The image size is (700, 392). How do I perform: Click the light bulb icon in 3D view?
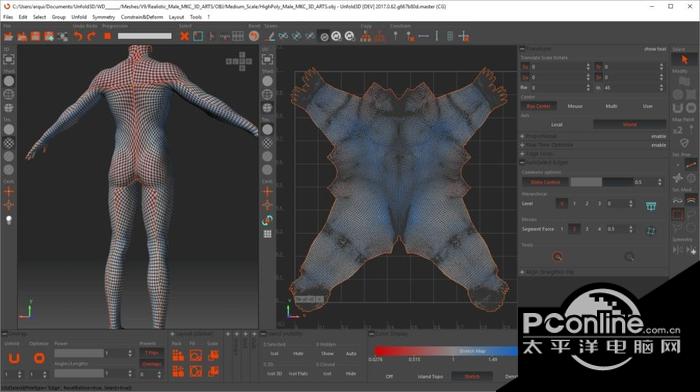[x=8, y=220]
